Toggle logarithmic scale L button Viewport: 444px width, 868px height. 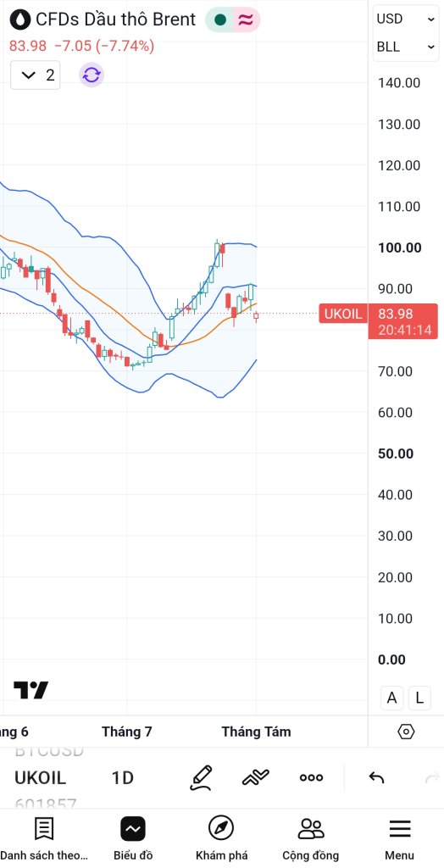coord(419,698)
